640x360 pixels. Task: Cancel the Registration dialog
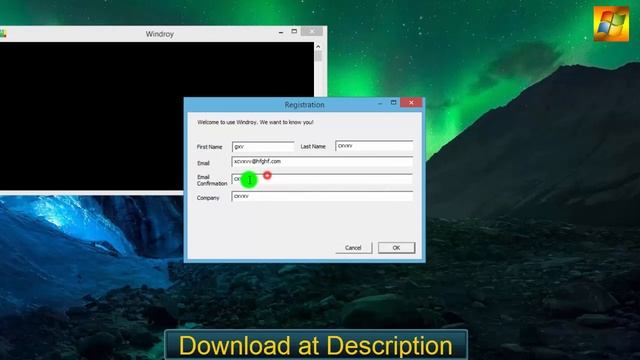353,248
